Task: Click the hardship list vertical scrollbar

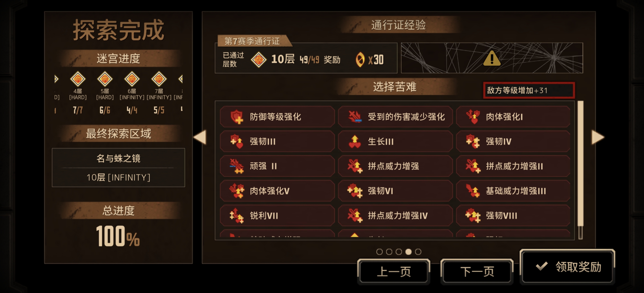Action: (x=580, y=170)
